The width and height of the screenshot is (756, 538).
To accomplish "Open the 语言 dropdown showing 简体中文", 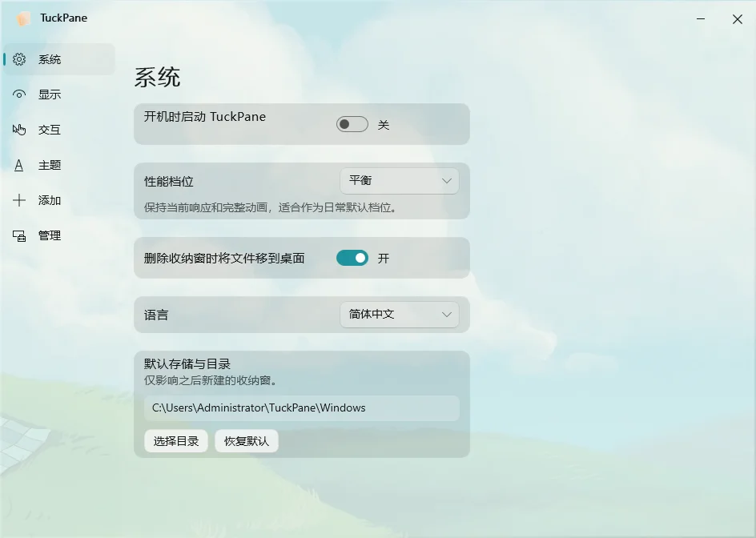I will [x=399, y=315].
